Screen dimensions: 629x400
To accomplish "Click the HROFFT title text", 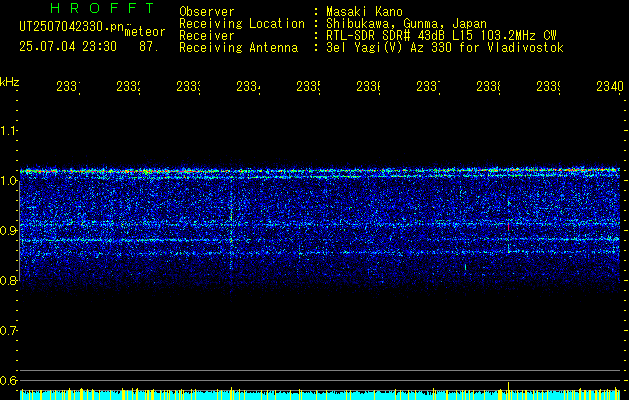I will click(103, 8).
